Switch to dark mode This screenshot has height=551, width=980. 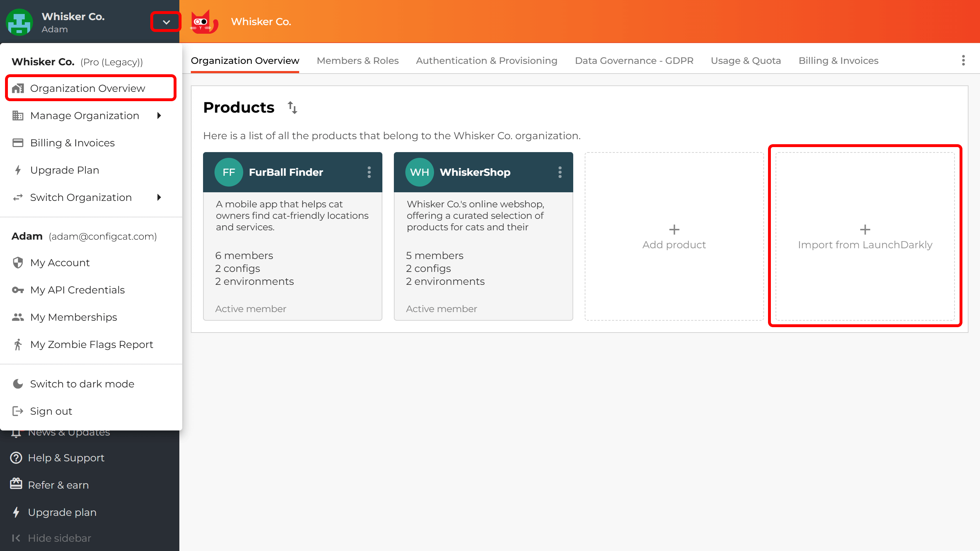(82, 383)
